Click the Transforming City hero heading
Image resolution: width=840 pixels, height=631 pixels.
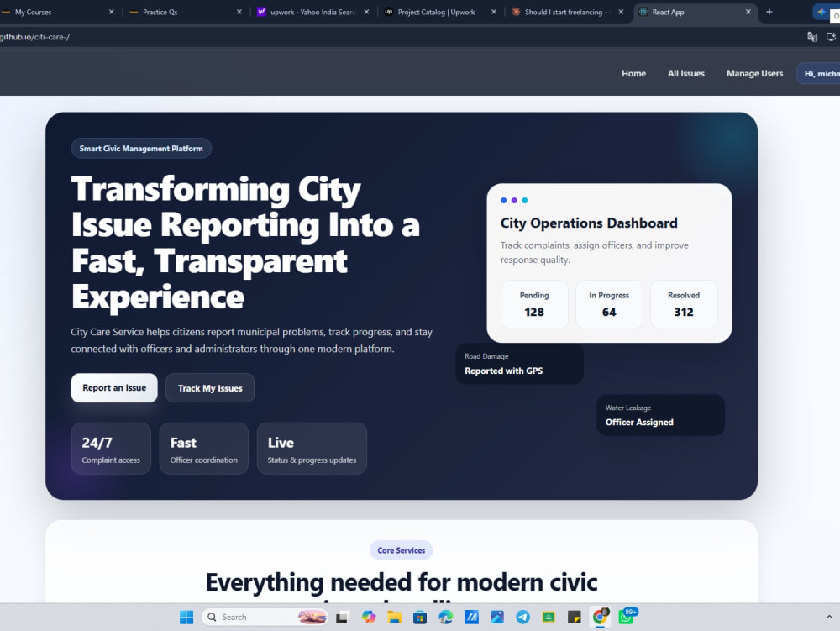click(245, 243)
